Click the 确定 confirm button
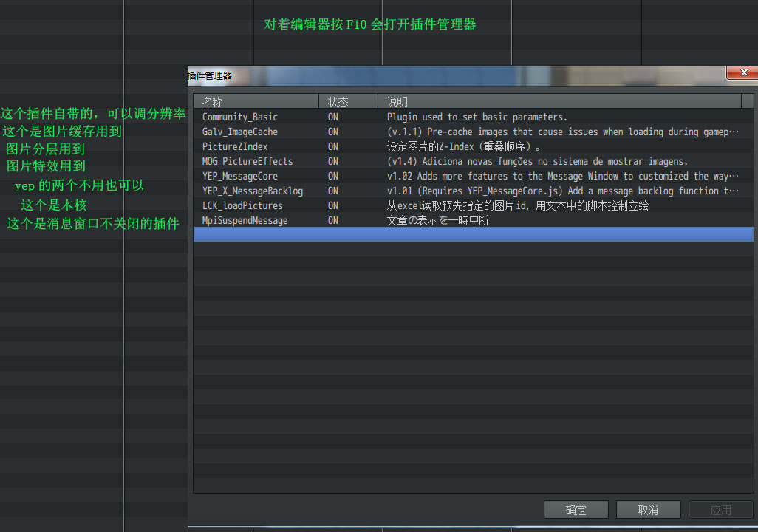 click(576, 510)
